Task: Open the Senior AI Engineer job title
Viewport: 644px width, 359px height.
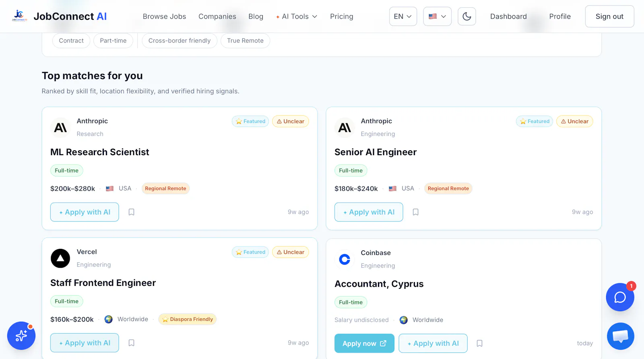Action: coord(376,152)
